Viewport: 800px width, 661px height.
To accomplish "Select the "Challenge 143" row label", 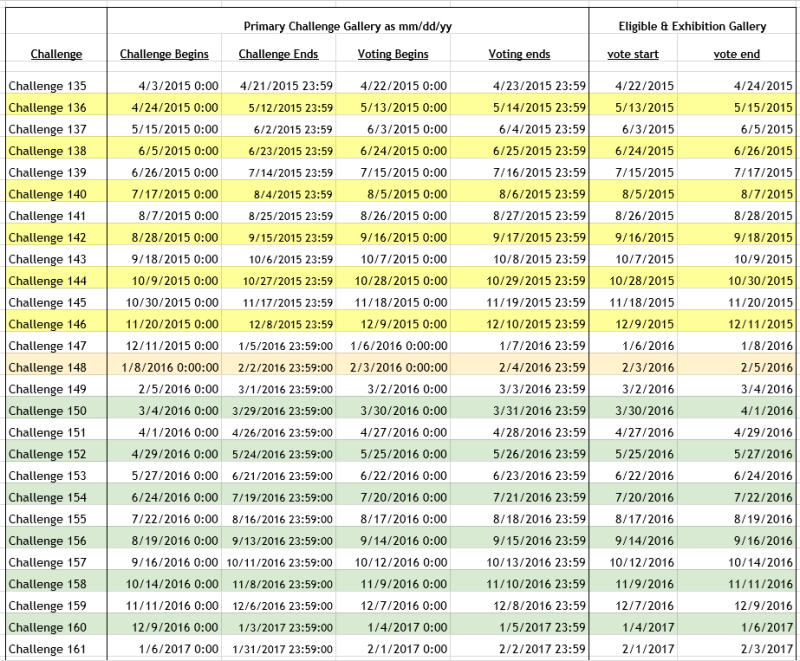I will [x=47, y=259].
